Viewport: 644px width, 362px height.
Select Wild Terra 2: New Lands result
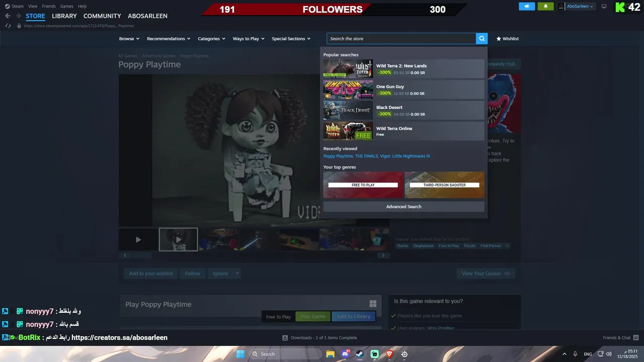click(x=404, y=69)
